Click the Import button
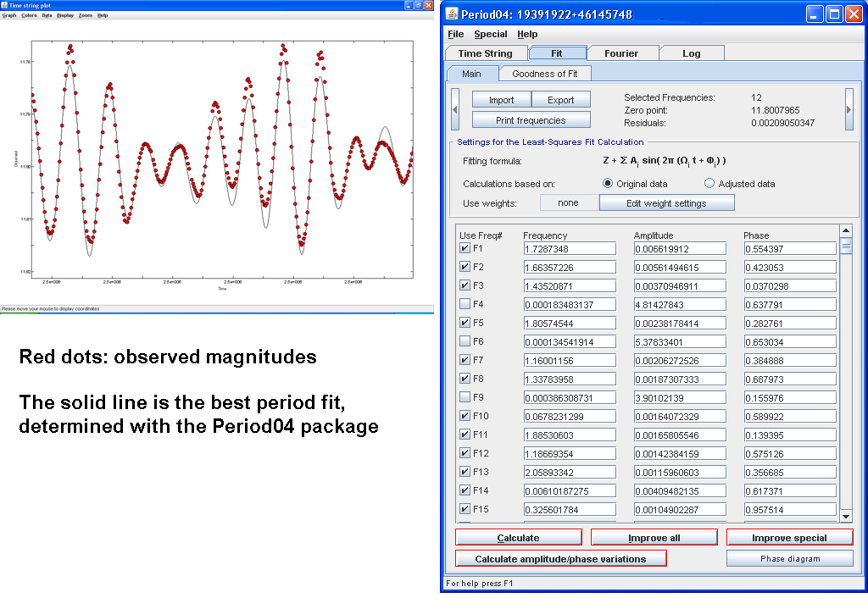 point(502,100)
